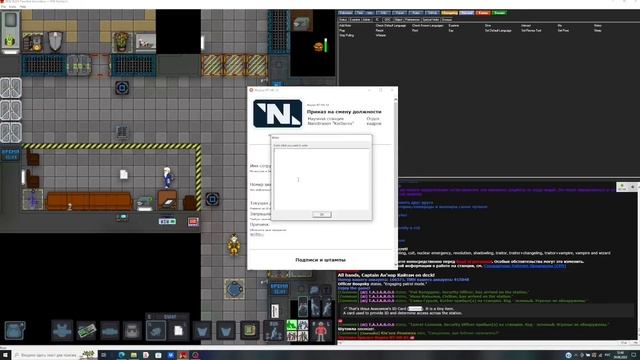
Task: Click the Sleep verb
Action: [x=598, y=30]
